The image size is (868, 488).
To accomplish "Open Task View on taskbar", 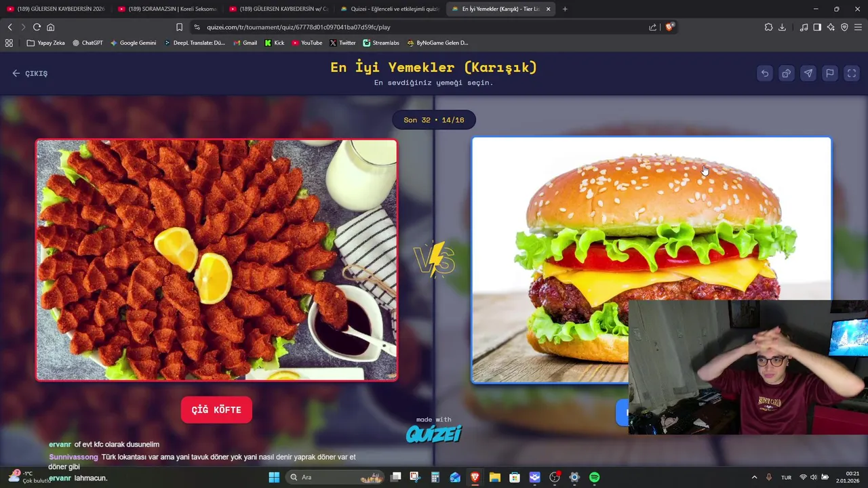I will [x=396, y=477].
